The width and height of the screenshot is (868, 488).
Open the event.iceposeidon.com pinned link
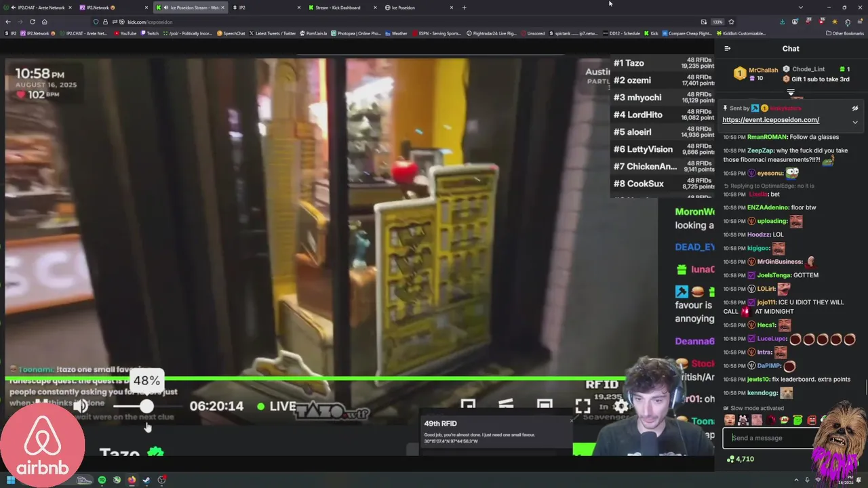click(x=770, y=120)
